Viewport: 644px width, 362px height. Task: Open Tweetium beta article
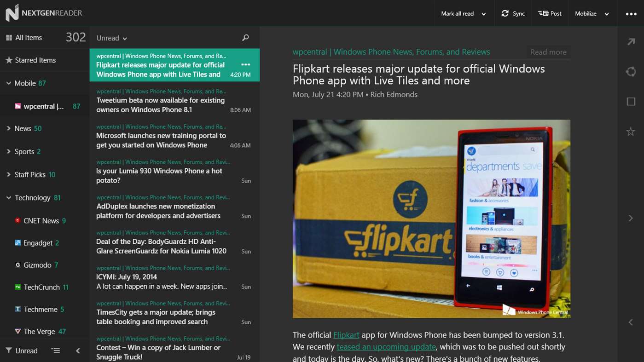[174, 101]
